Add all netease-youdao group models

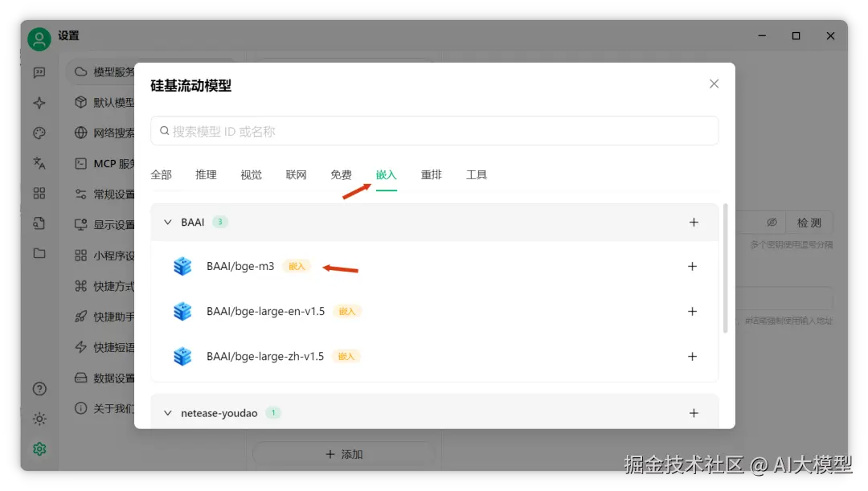click(694, 413)
